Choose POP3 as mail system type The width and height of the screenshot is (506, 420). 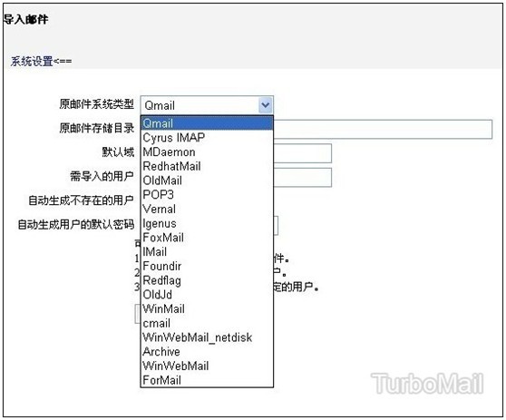click(207, 194)
